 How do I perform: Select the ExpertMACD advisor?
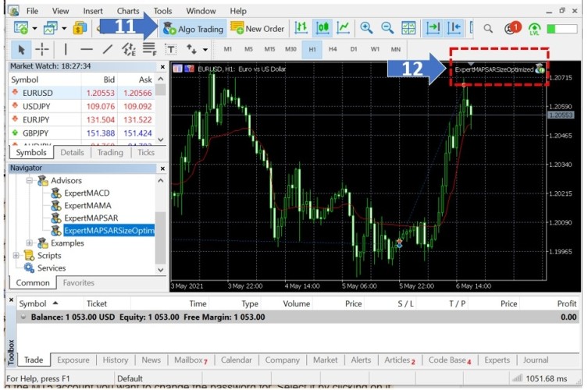coord(87,193)
